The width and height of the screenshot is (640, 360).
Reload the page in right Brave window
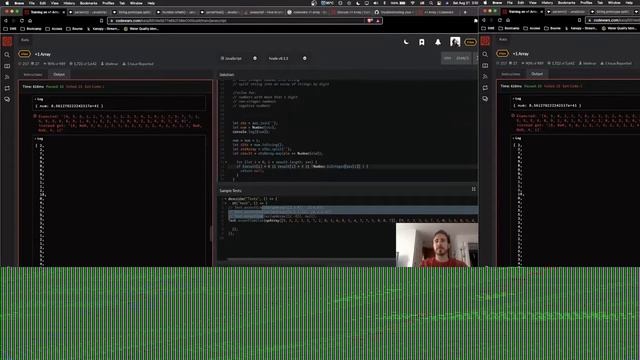pyautogui.click(x=500, y=20)
